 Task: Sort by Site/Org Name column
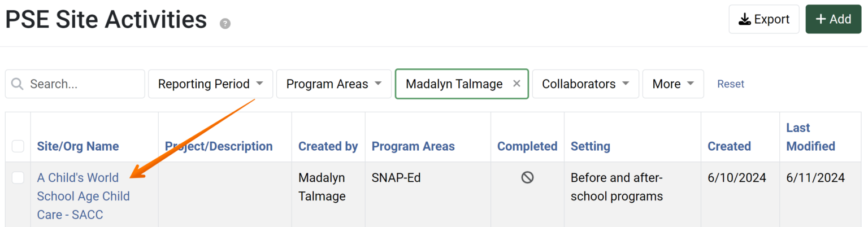coord(78,146)
